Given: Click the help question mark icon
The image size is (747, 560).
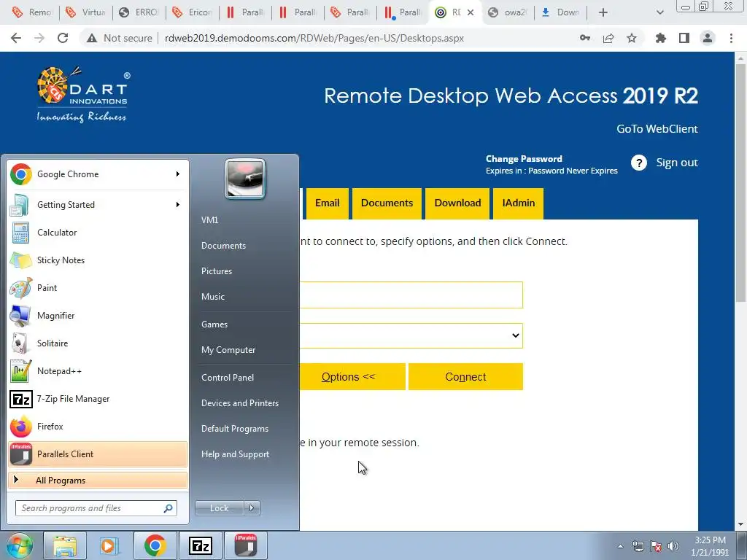Looking at the screenshot, I should tap(639, 163).
